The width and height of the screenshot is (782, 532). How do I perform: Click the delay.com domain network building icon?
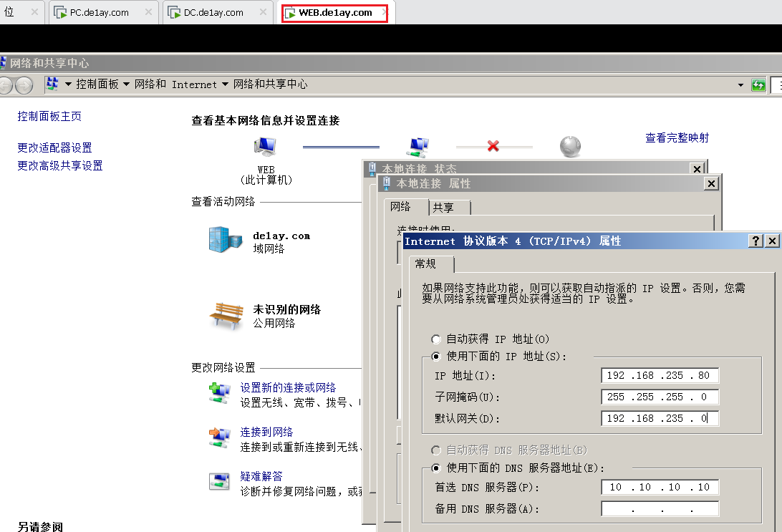pos(226,240)
